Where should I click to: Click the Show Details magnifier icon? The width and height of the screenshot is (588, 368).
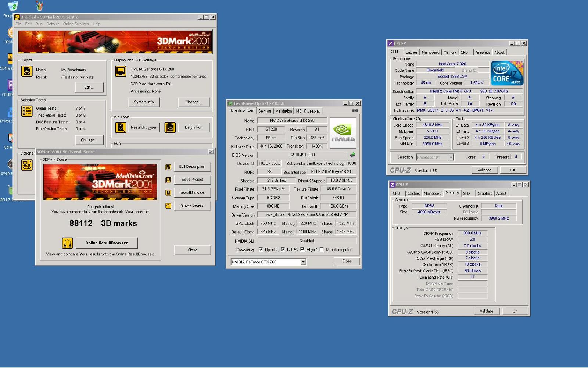[168, 206]
